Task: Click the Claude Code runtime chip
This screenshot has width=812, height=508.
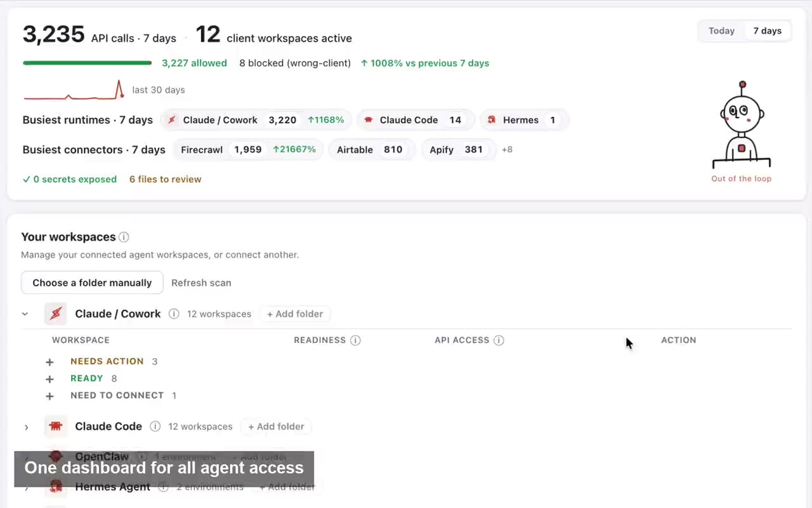Action: click(416, 120)
